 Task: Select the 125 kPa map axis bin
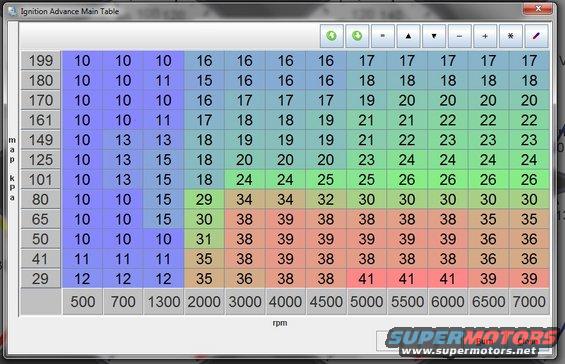pos(41,160)
